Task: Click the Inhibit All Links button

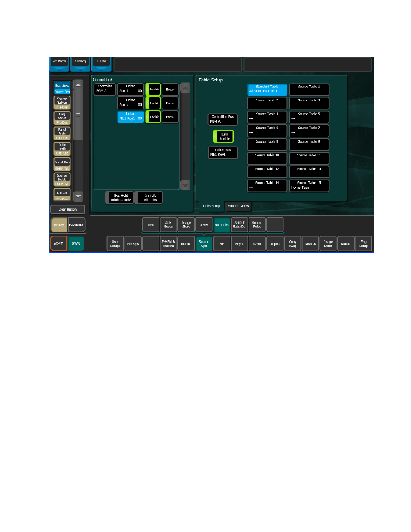Action: click(x=150, y=197)
